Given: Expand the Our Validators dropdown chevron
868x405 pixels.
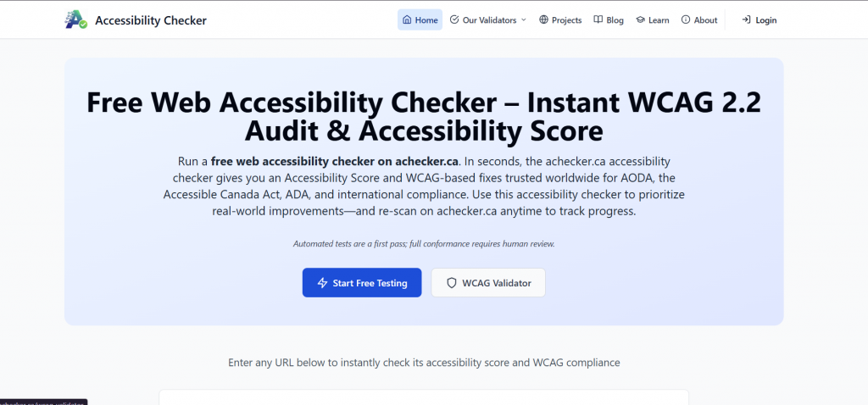Looking at the screenshot, I should coord(524,19).
